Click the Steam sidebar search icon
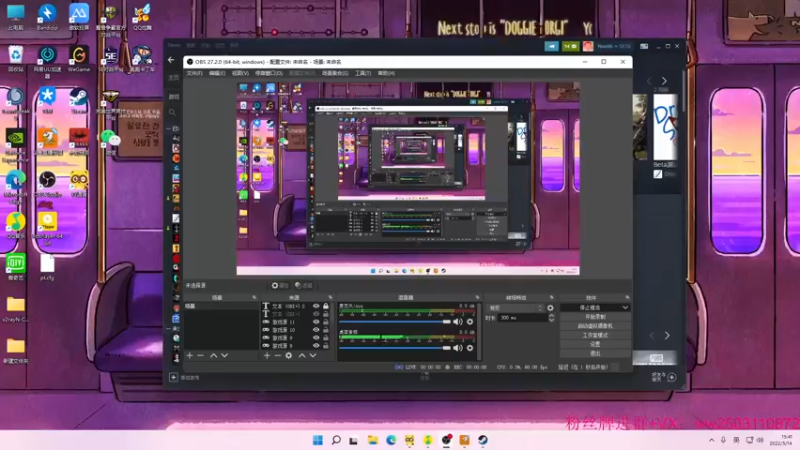 click(172, 112)
